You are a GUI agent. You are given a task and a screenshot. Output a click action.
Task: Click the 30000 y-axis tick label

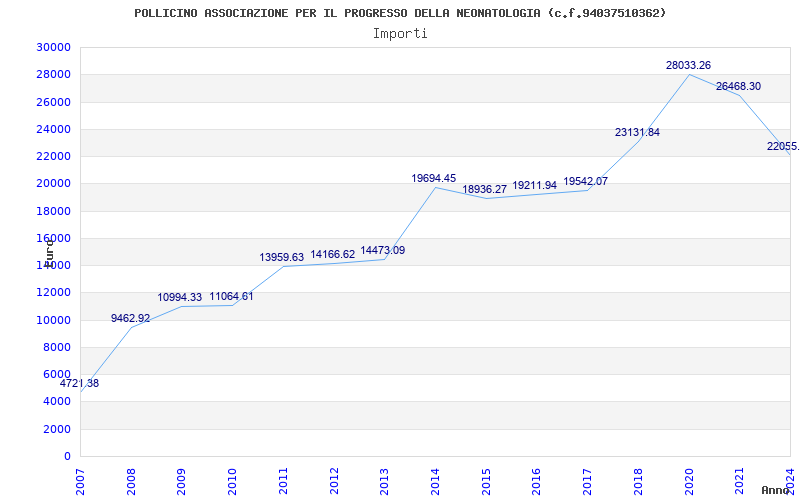[53, 47]
